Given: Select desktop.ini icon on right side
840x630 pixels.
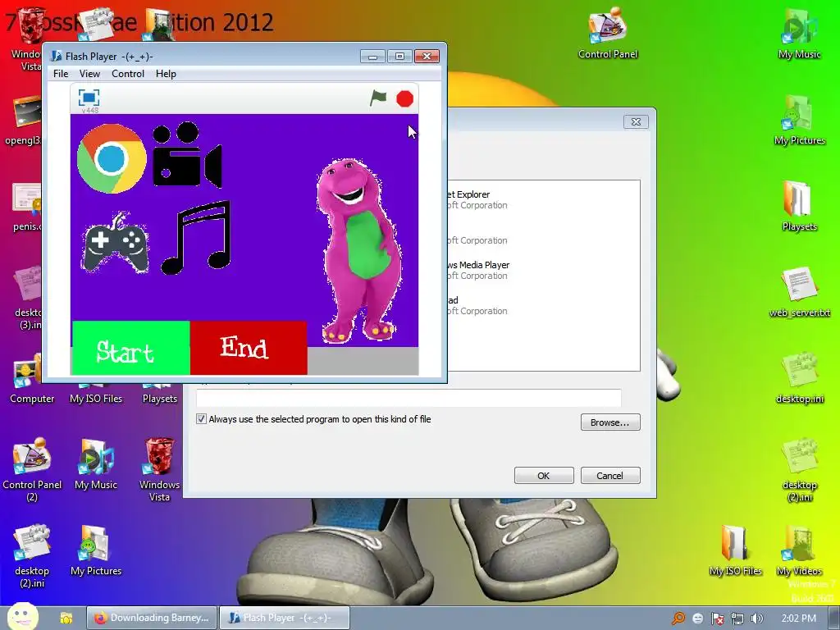Looking at the screenshot, I should (799, 379).
